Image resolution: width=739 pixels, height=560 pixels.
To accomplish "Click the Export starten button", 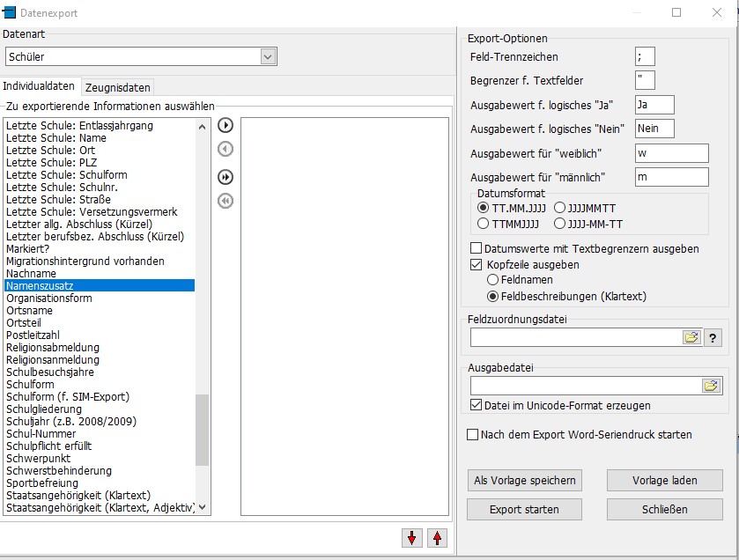I will pos(523,509).
